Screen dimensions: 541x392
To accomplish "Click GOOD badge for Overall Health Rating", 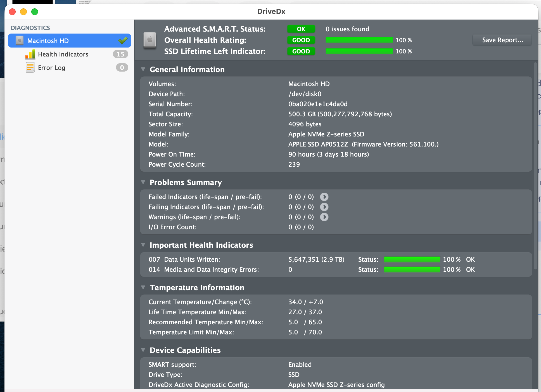I will (301, 40).
